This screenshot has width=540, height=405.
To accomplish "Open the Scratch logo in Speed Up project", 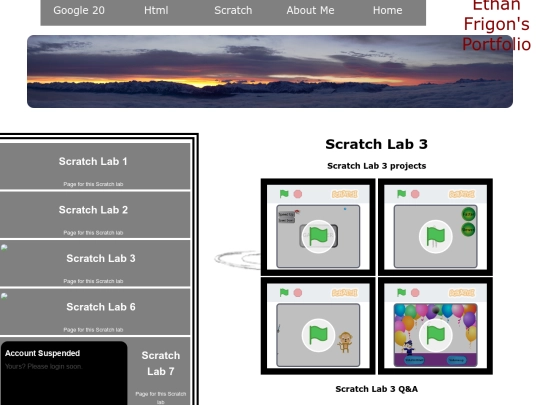I will tap(344, 194).
